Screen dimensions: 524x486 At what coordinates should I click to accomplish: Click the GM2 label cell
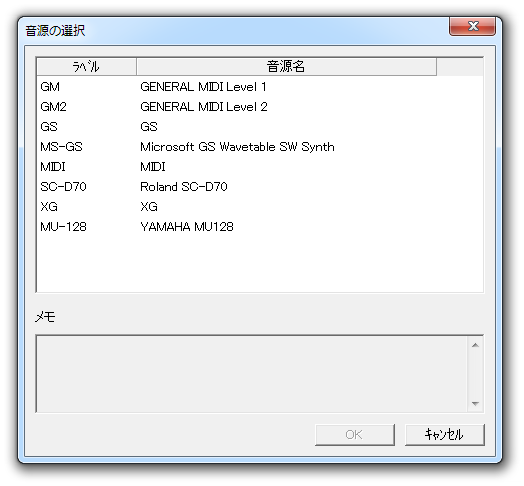click(53, 107)
